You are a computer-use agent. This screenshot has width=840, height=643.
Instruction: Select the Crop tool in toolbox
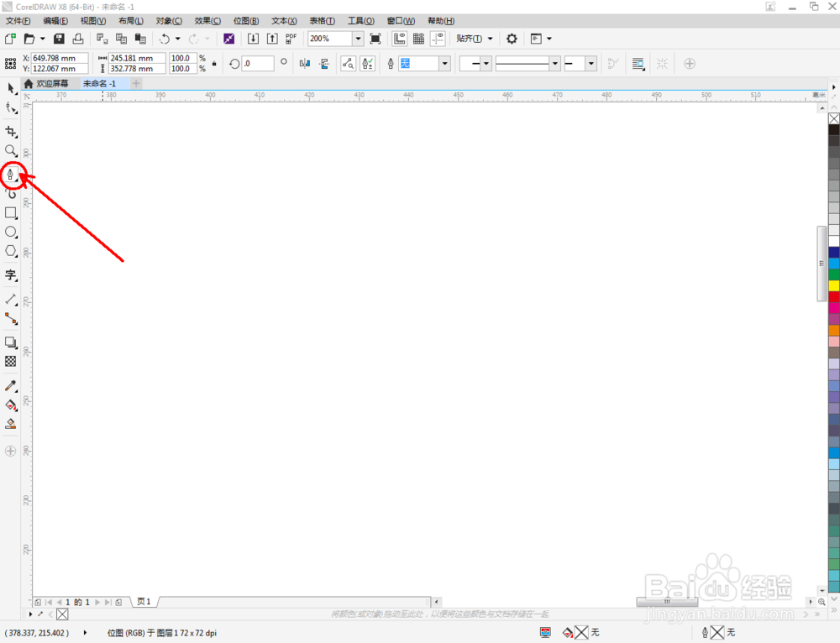(x=11, y=132)
